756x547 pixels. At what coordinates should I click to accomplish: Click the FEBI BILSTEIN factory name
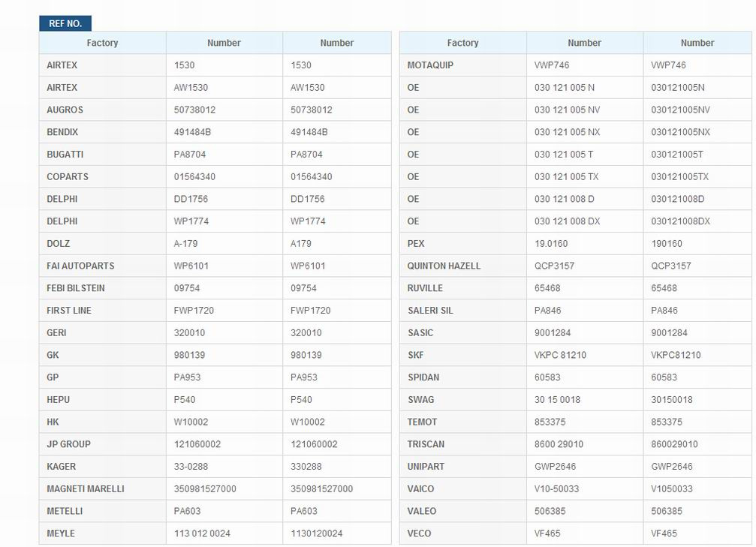point(76,288)
